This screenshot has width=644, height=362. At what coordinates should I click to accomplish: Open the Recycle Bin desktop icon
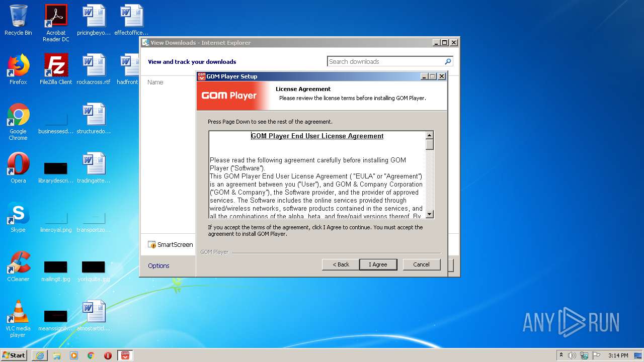tap(18, 20)
